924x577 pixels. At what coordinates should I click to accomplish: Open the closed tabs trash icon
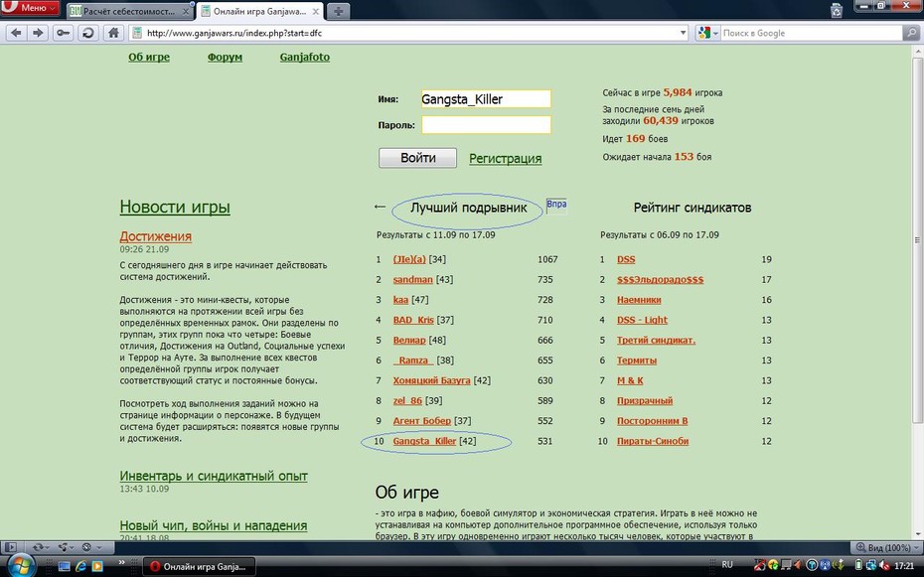pos(837,9)
